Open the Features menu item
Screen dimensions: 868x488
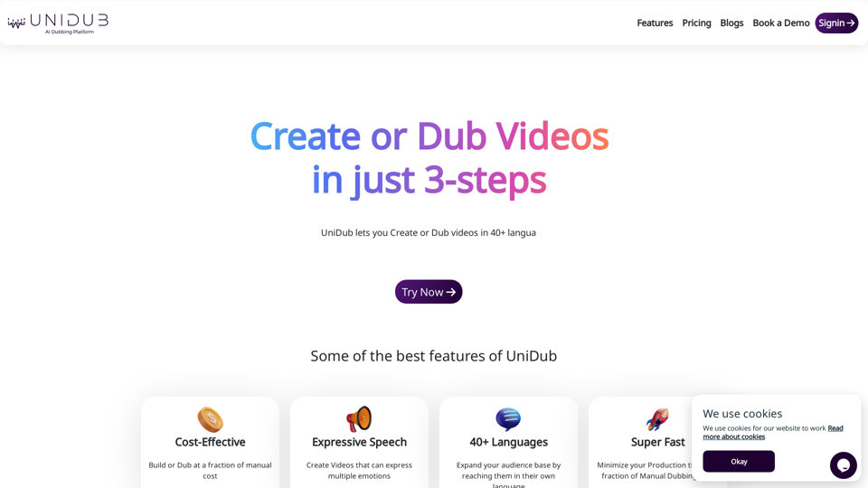point(655,23)
